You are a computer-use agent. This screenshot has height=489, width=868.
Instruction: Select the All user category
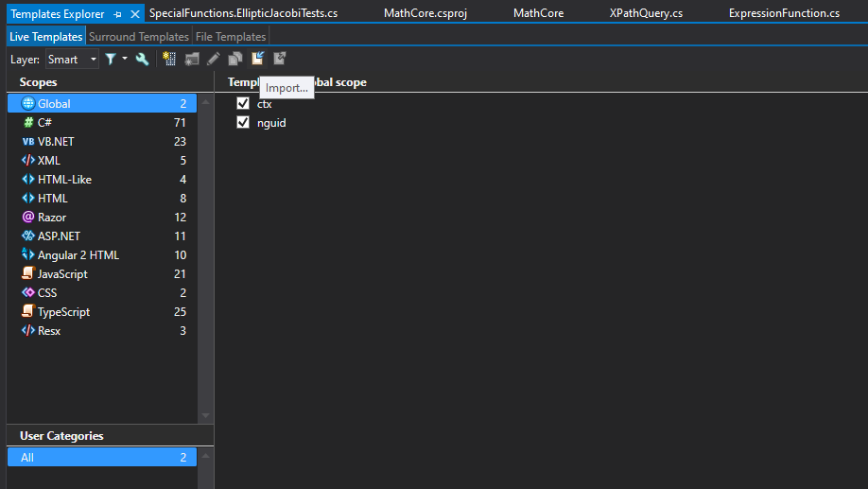pos(102,458)
